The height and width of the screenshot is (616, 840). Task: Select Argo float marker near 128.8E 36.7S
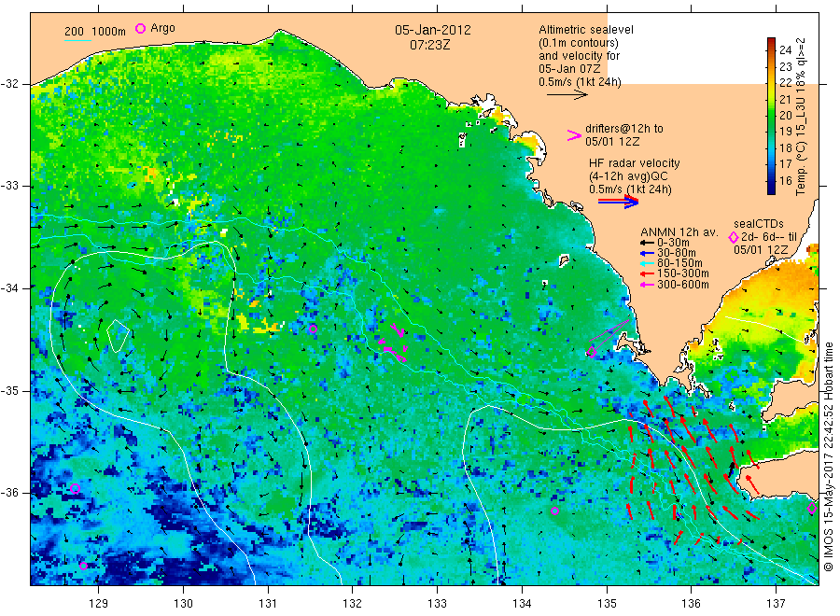coord(83,566)
